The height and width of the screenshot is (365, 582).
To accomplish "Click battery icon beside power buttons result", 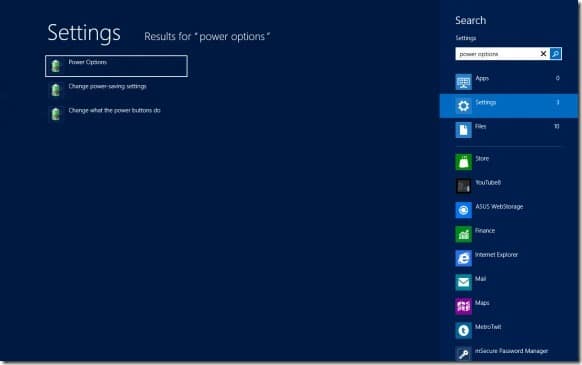I will [x=56, y=114].
